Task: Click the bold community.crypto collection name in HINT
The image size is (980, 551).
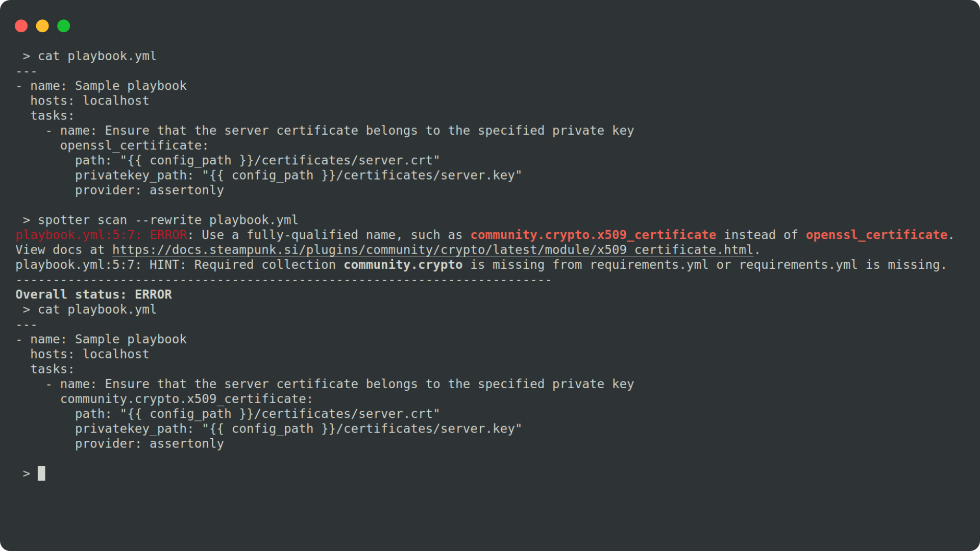Action: [x=403, y=265]
